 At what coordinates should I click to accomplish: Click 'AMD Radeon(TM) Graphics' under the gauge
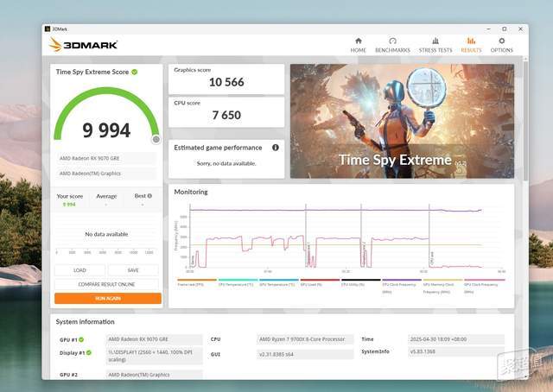point(106,174)
